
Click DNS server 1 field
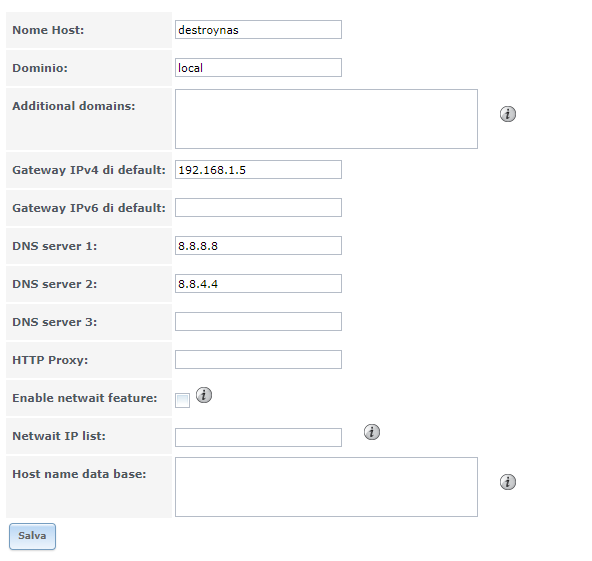click(x=258, y=245)
